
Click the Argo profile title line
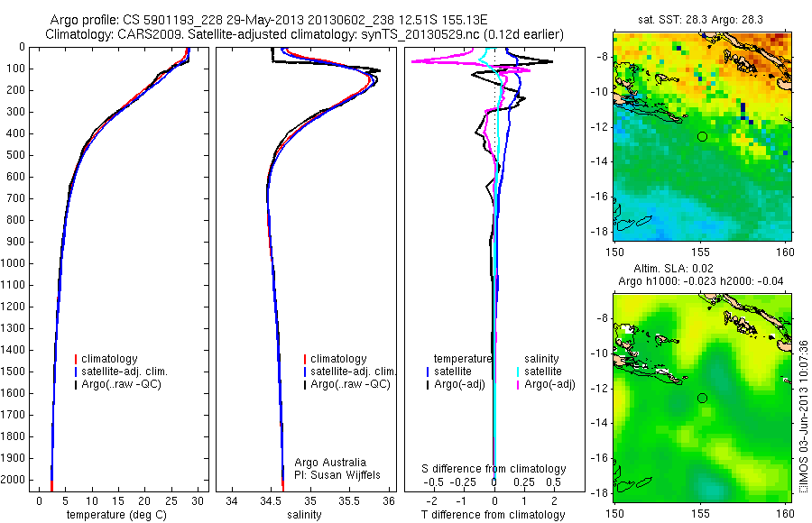point(269,20)
